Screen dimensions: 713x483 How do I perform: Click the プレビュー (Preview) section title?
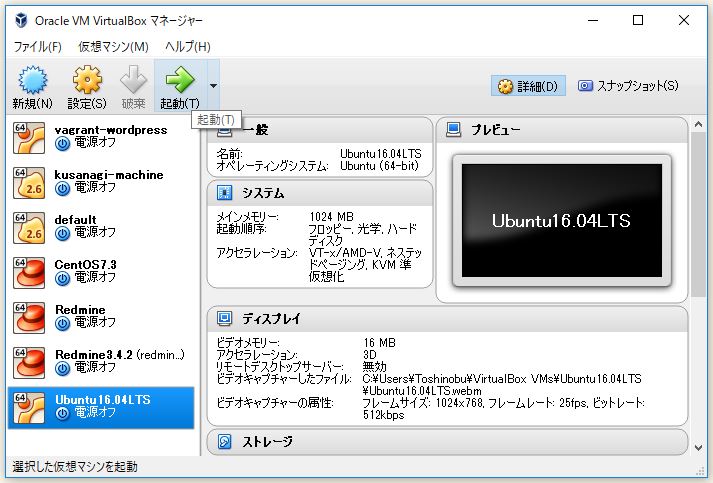(496, 130)
